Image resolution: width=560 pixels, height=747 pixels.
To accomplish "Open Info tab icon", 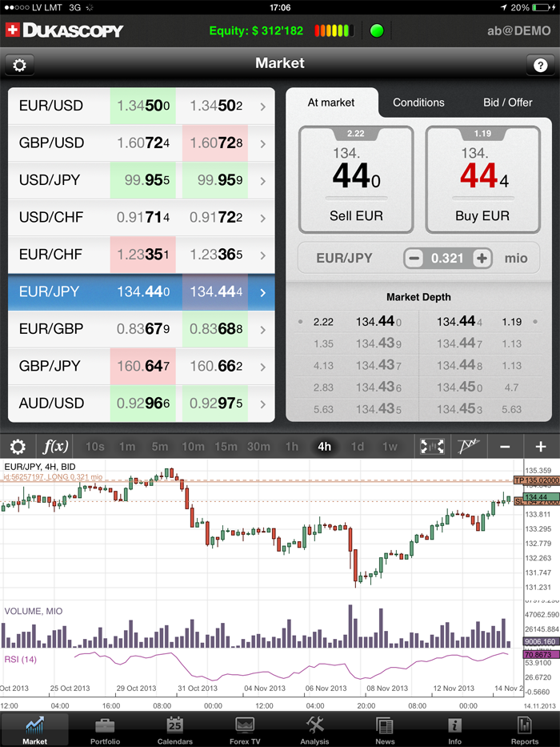I will (x=454, y=730).
